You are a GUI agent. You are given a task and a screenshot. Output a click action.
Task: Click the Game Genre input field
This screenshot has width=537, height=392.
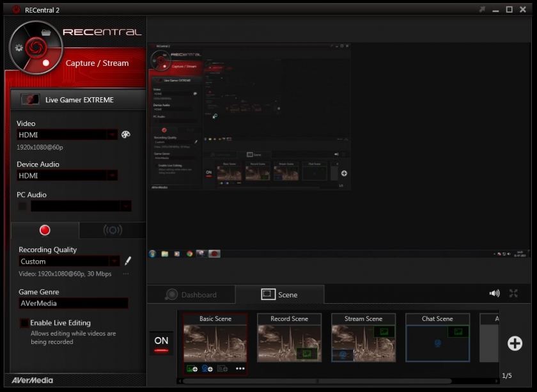pyautogui.click(x=74, y=303)
